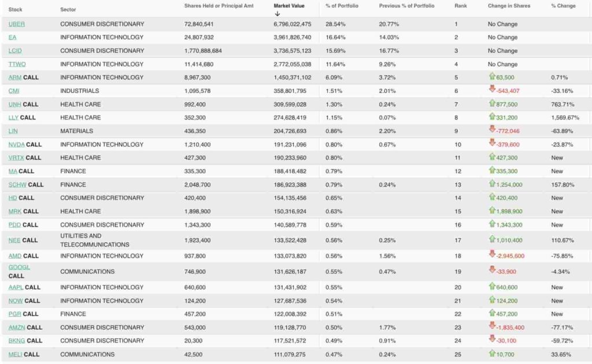Image resolution: width=592 pixels, height=364 pixels.
Task: Sort table by Change in Shares header
Action: point(509,6)
